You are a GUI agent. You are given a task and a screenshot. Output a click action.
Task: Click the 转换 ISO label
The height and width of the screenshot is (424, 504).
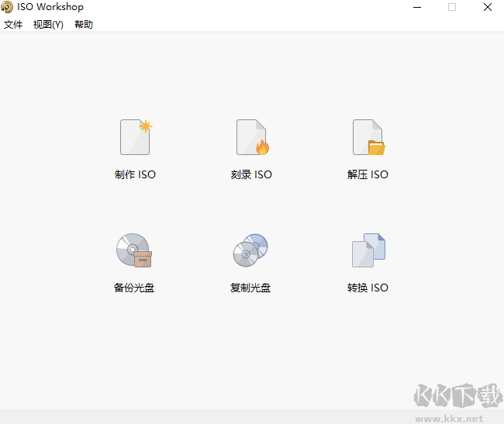point(368,288)
